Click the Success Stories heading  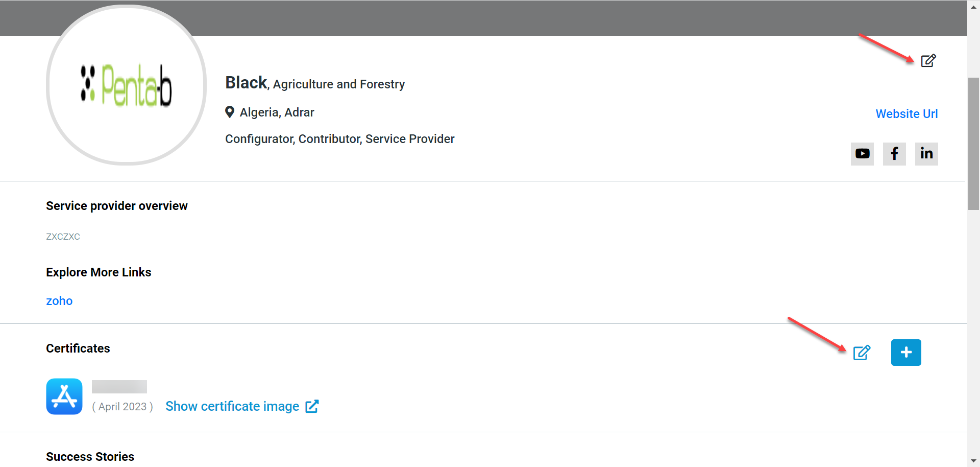coord(90,456)
